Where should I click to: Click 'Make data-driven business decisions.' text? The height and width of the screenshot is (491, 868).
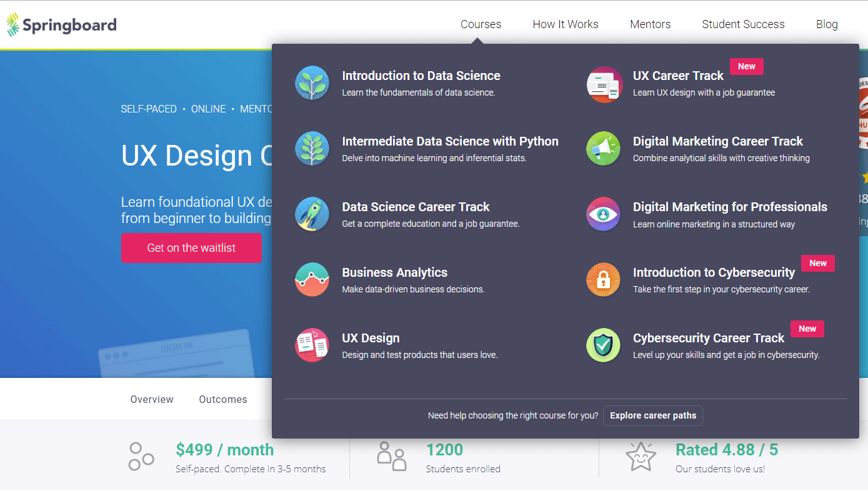[x=413, y=289]
